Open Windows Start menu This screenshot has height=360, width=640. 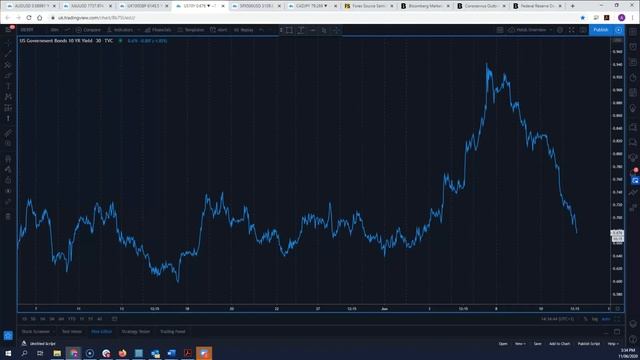[8, 353]
